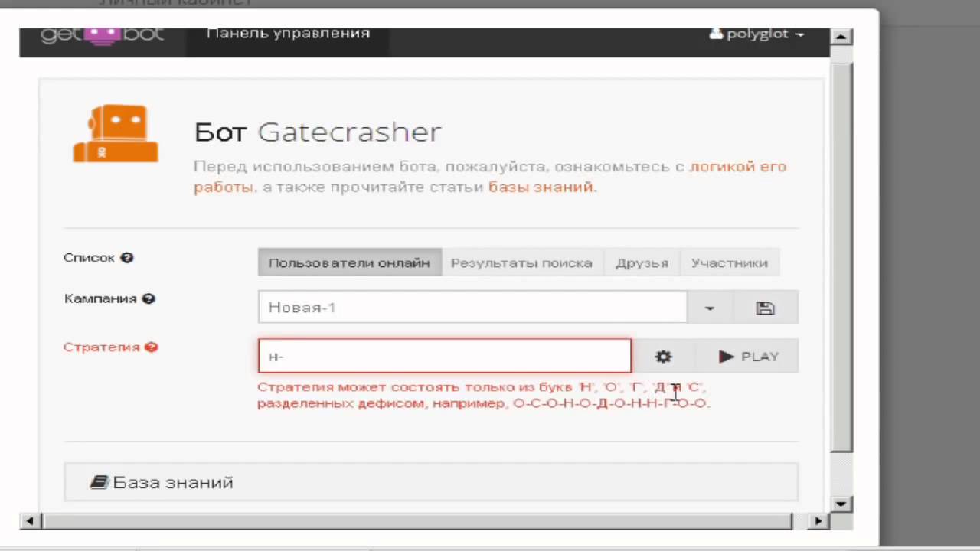This screenshot has height=551, width=980.
Task: Click the Бот Gatecrasher heading
Action: 318,132
